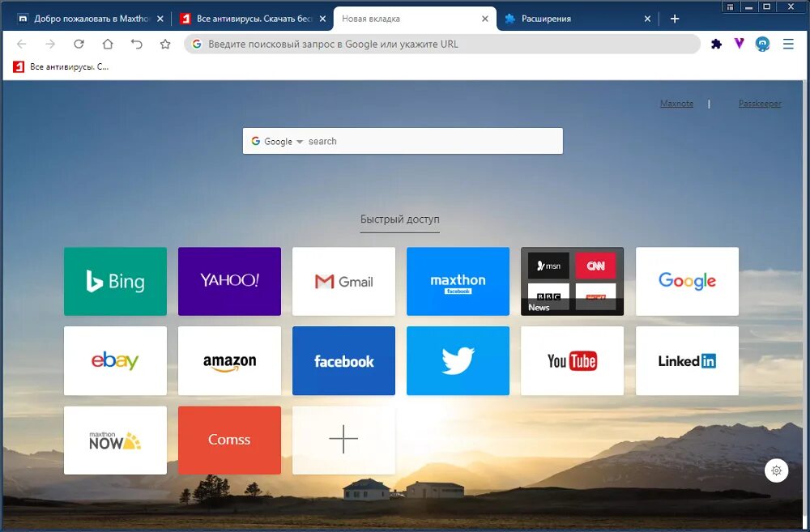The image size is (810, 532).
Task: Add a new quick access tile
Action: 343,440
